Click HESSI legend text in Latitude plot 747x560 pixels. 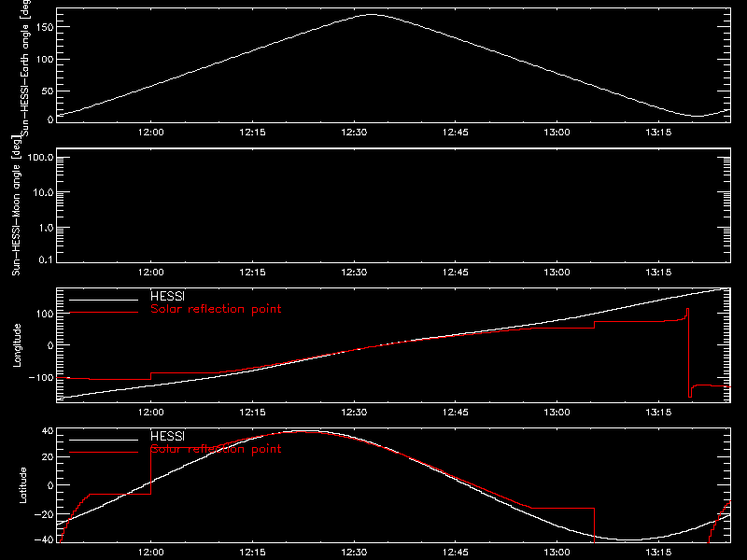[x=167, y=436]
